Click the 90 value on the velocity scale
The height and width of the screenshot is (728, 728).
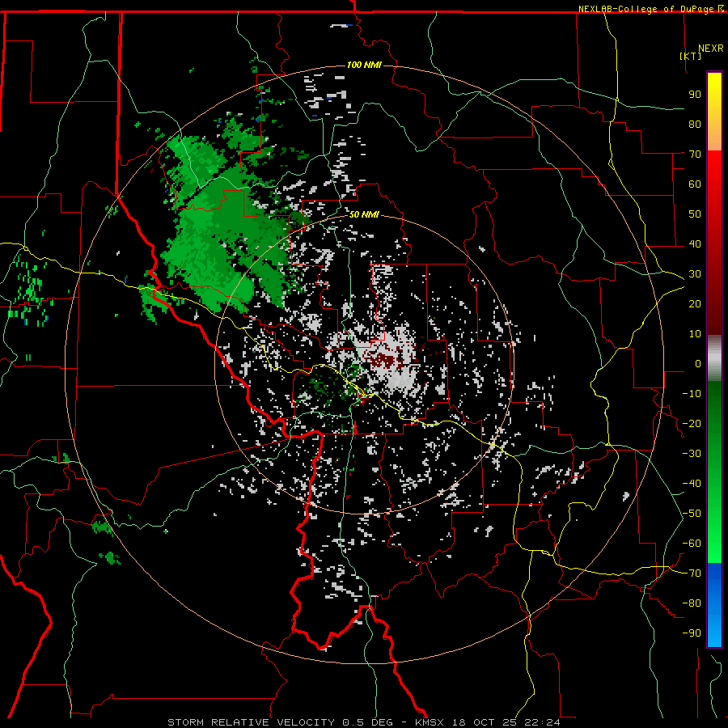coord(695,95)
